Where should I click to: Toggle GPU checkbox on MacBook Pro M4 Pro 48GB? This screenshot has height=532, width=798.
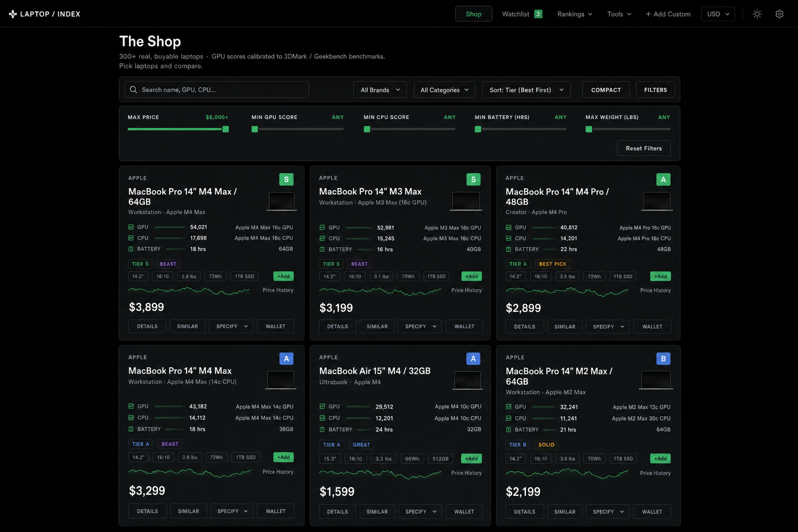point(508,228)
